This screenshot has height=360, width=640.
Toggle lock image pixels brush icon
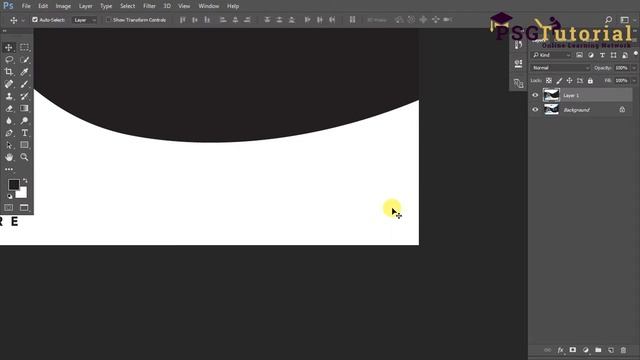point(559,81)
